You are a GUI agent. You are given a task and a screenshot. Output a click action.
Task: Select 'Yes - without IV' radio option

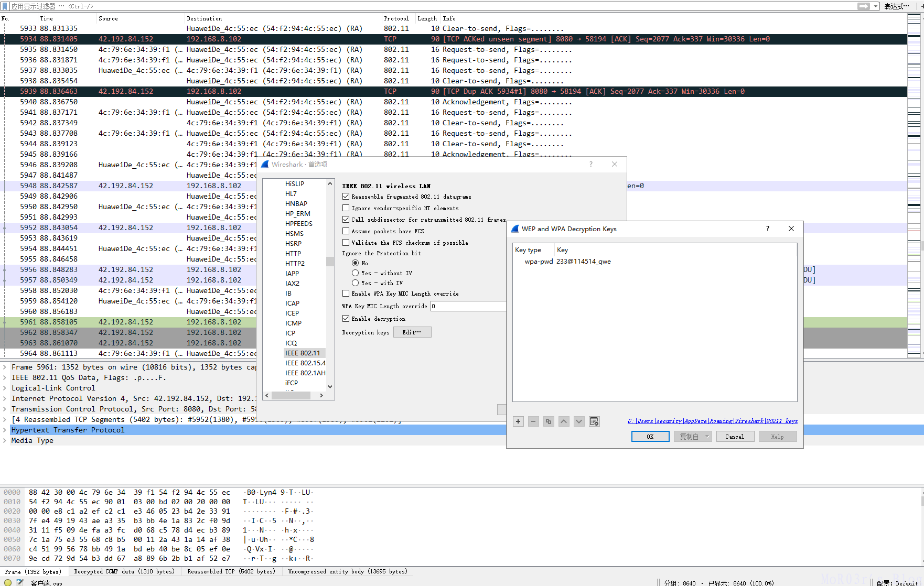pyautogui.click(x=355, y=273)
